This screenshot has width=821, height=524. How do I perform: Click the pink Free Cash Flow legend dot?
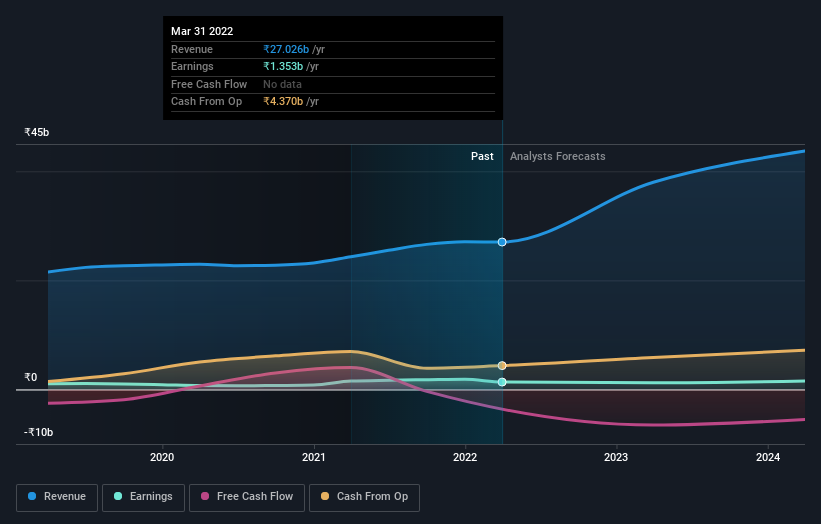(x=205, y=496)
